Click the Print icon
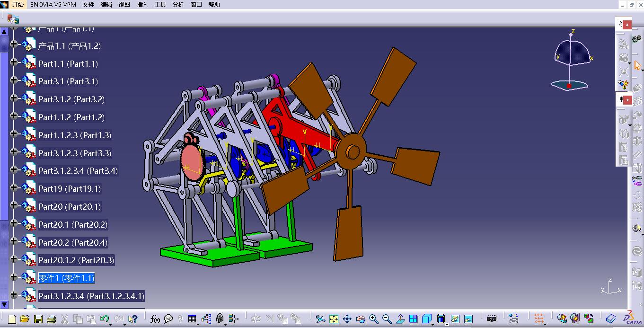The width and height of the screenshot is (644, 328). coord(52,319)
